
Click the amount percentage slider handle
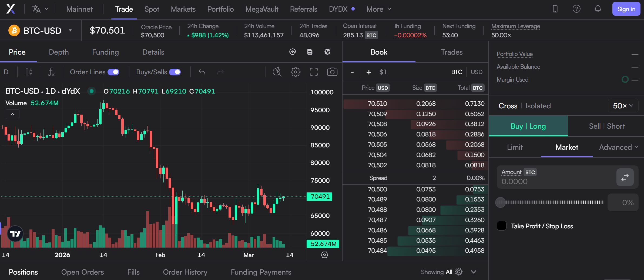500,202
